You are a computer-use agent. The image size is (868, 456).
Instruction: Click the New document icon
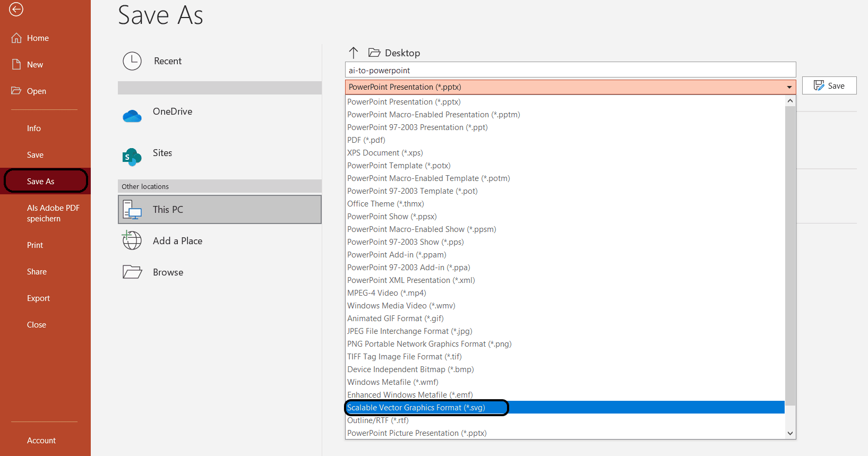pos(16,65)
